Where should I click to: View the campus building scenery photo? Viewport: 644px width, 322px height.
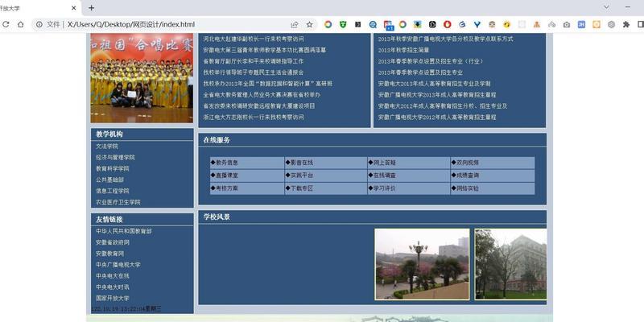511,264
